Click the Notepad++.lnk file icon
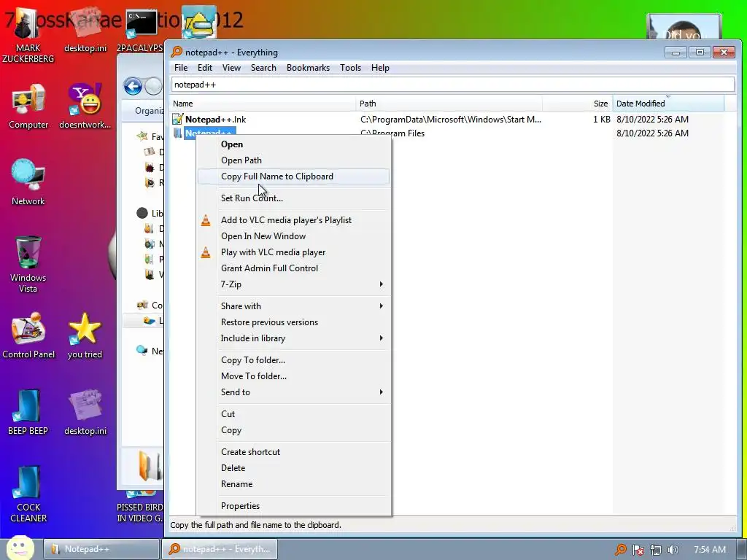The height and width of the screenshot is (560, 747). pyautogui.click(x=178, y=119)
